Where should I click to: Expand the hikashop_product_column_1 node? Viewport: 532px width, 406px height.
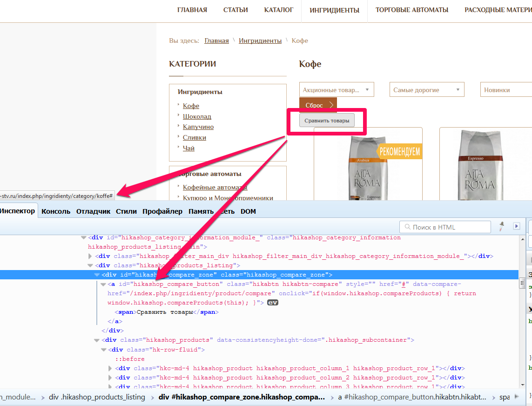(110, 368)
